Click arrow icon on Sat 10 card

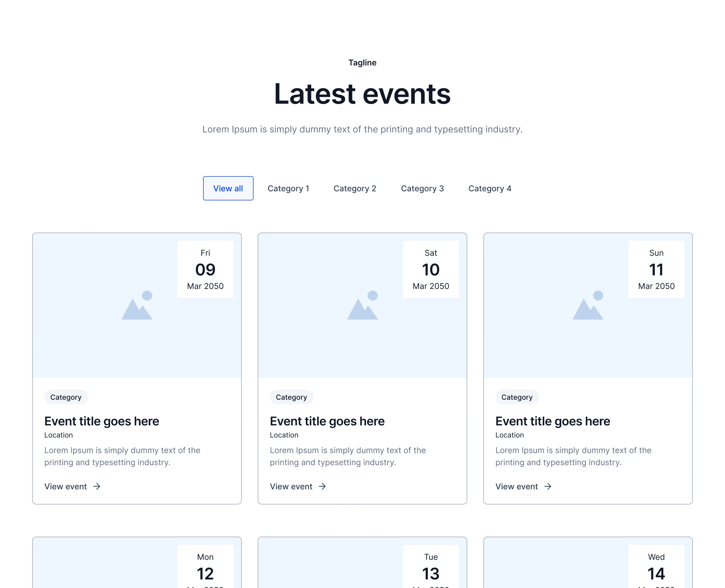tap(322, 486)
